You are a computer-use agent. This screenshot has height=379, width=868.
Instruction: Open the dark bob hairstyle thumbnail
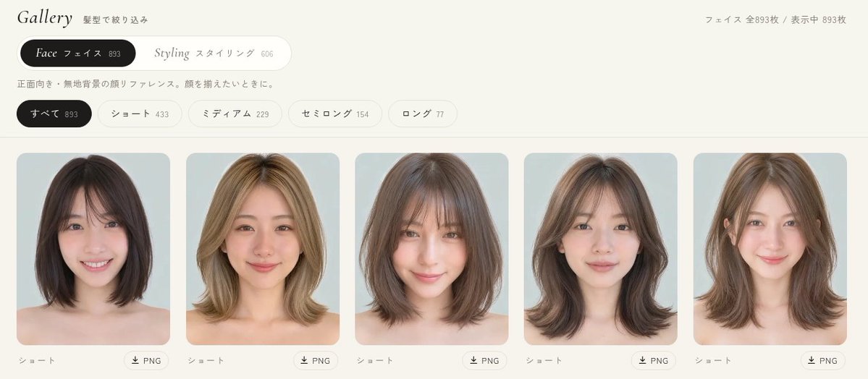tap(93, 249)
